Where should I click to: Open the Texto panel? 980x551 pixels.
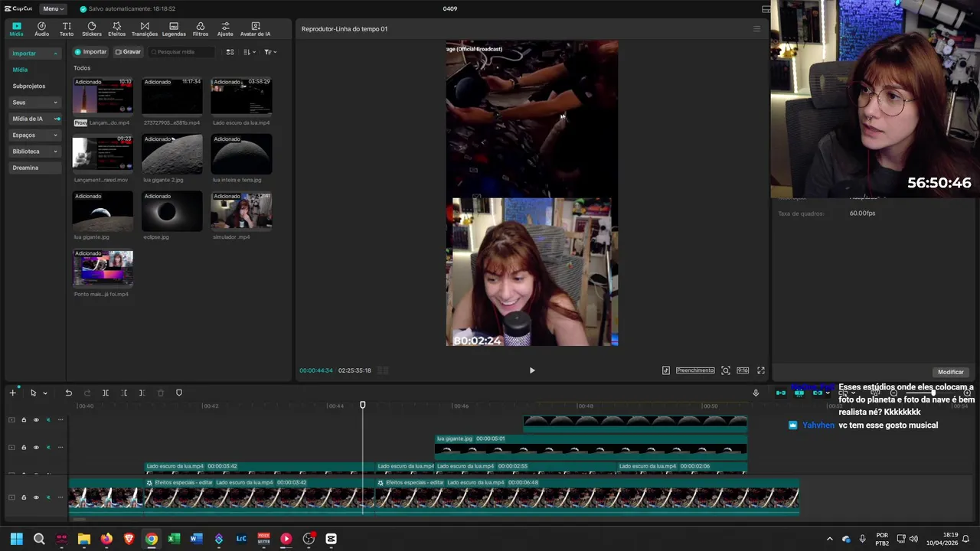pyautogui.click(x=67, y=29)
